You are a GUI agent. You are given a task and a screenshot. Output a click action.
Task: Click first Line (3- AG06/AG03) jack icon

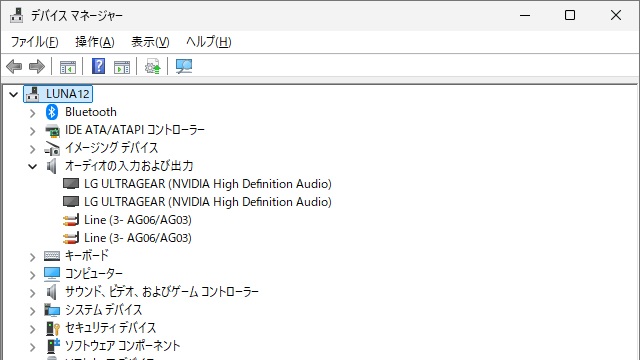(x=71, y=220)
